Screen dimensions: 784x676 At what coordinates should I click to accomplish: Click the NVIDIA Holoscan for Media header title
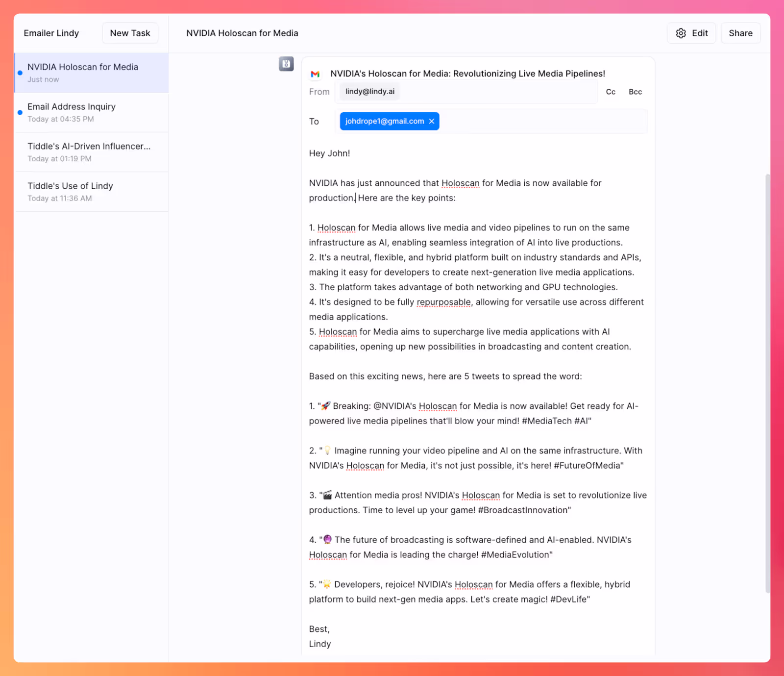(242, 33)
